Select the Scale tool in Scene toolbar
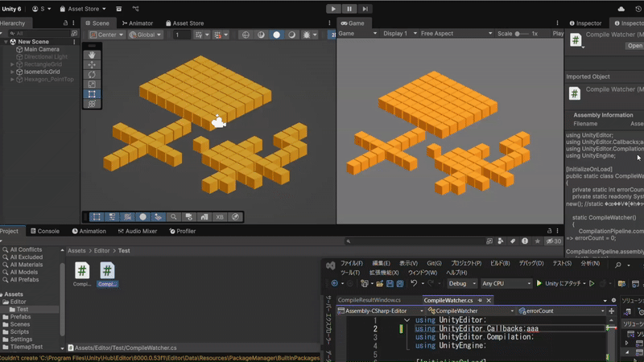The width and height of the screenshot is (644, 362). [x=92, y=84]
